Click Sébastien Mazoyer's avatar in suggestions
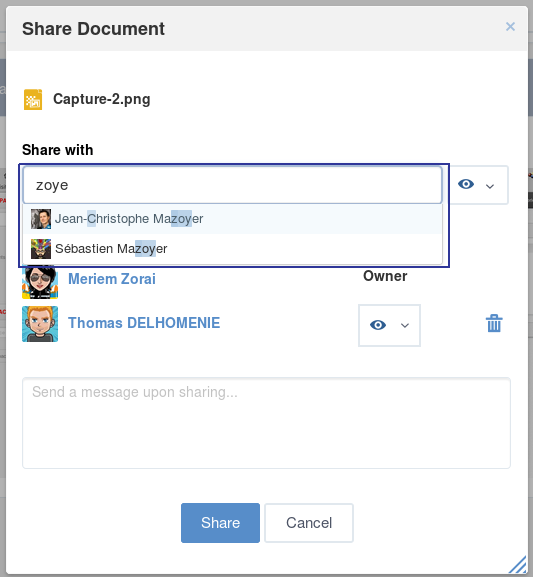The height and width of the screenshot is (577, 533). coord(41,249)
